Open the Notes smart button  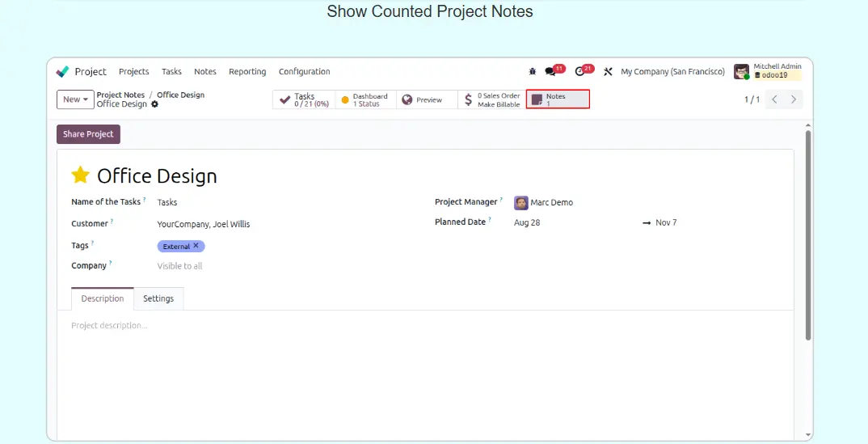click(x=558, y=99)
